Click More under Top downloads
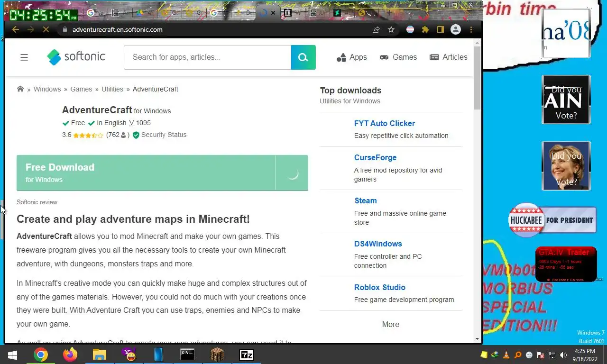This screenshot has height=364, width=607. tap(391, 324)
